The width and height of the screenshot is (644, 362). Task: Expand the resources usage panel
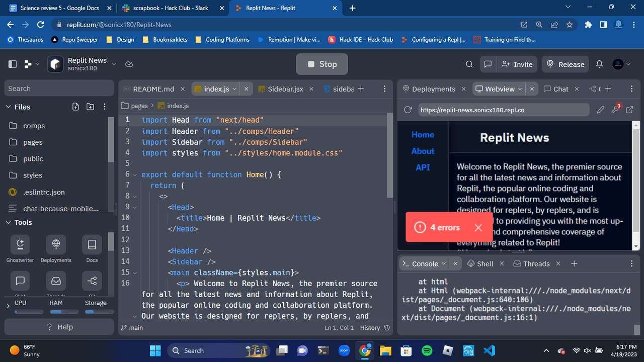coord(8,306)
